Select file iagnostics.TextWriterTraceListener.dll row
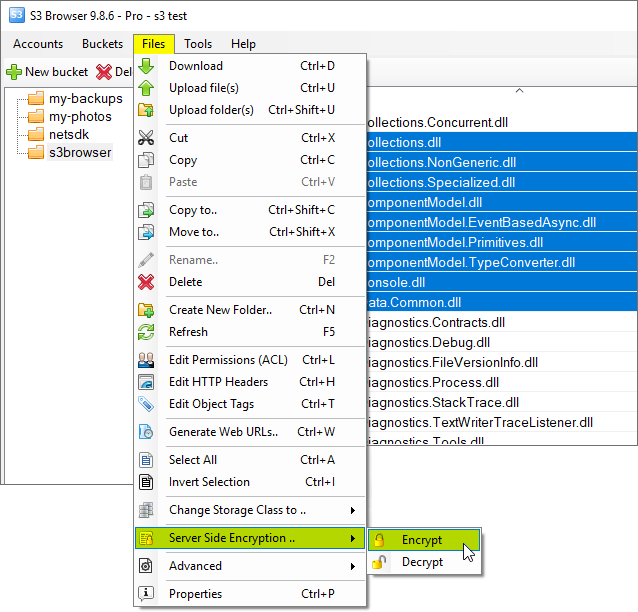The image size is (638, 612). point(502,422)
